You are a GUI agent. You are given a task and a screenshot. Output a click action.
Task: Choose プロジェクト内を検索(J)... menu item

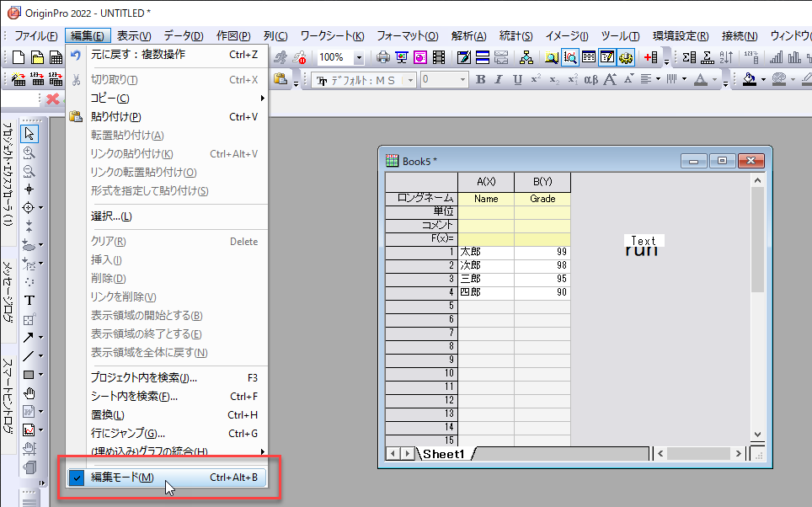[x=167, y=377]
